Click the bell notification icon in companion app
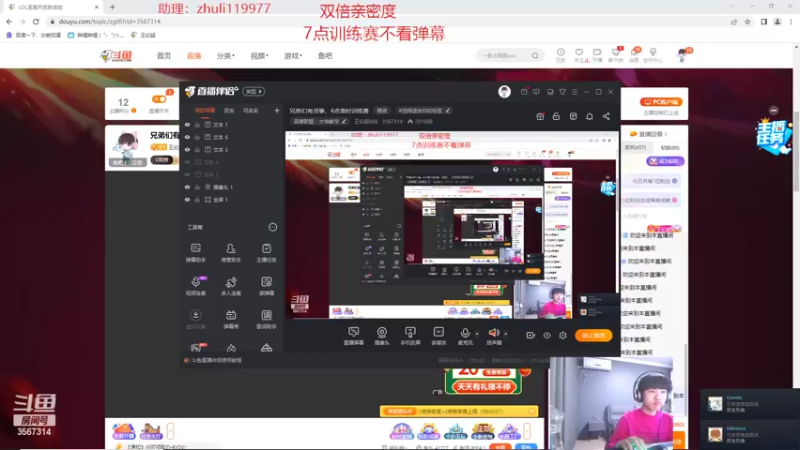 coord(589,116)
